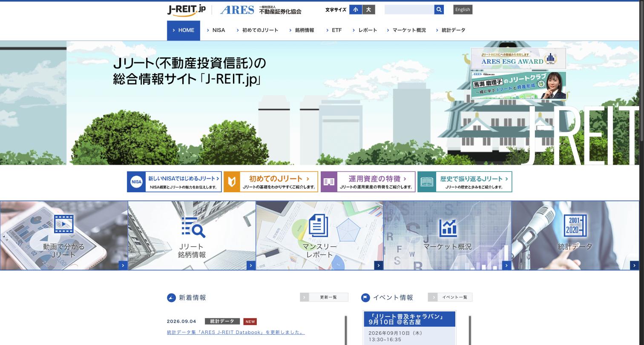This screenshot has height=345, width=644.
Task: Click the orange beginner mark icon
Action: click(x=232, y=182)
